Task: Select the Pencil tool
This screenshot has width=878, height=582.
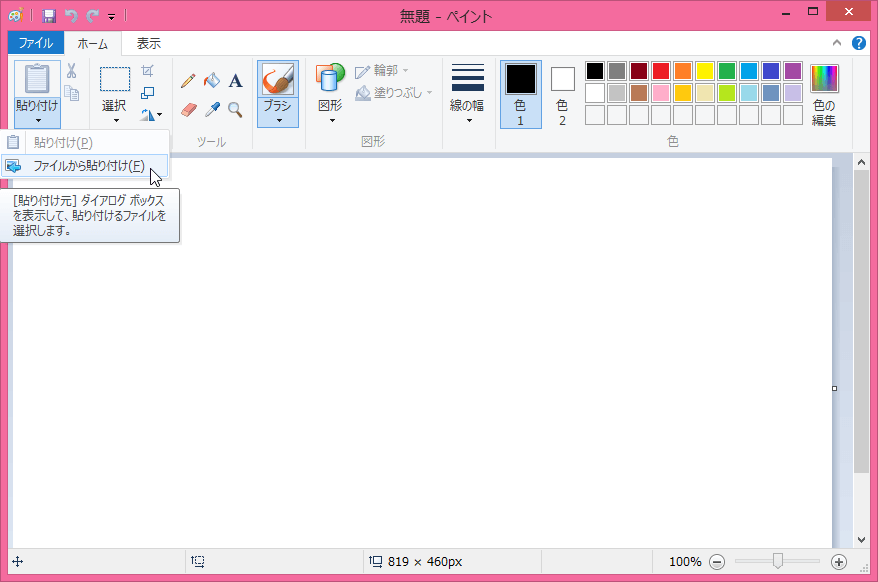Action: (188, 81)
